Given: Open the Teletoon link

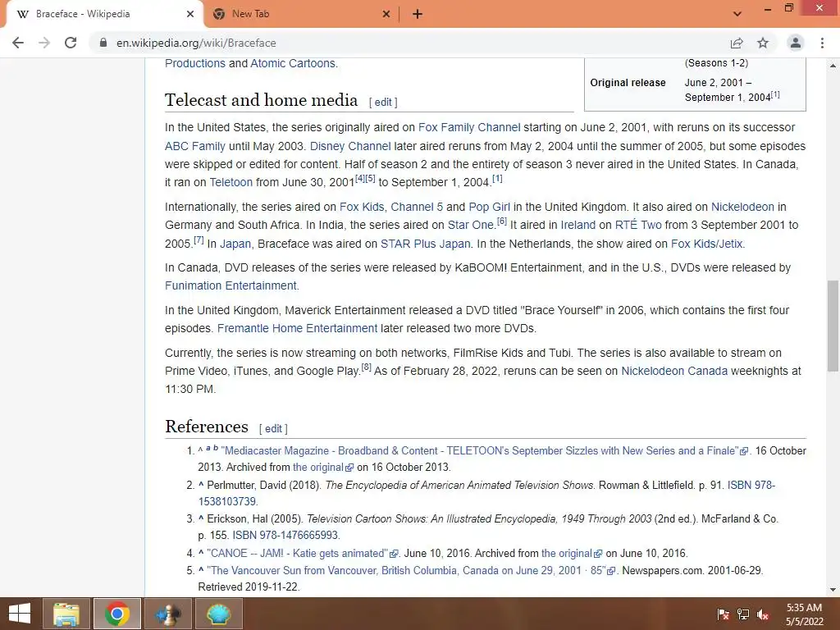Looking at the screenshot, I should tap(231, 182).
